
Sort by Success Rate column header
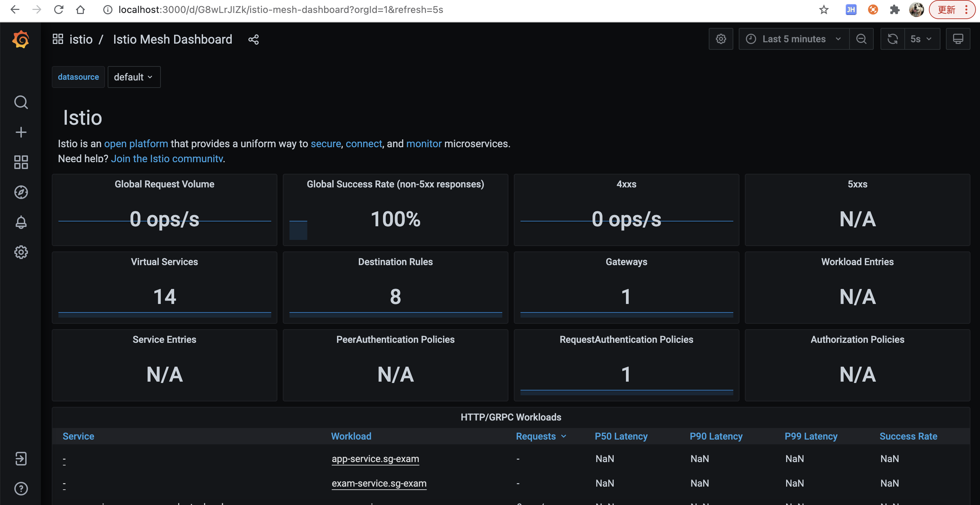[x=908, y=436]
